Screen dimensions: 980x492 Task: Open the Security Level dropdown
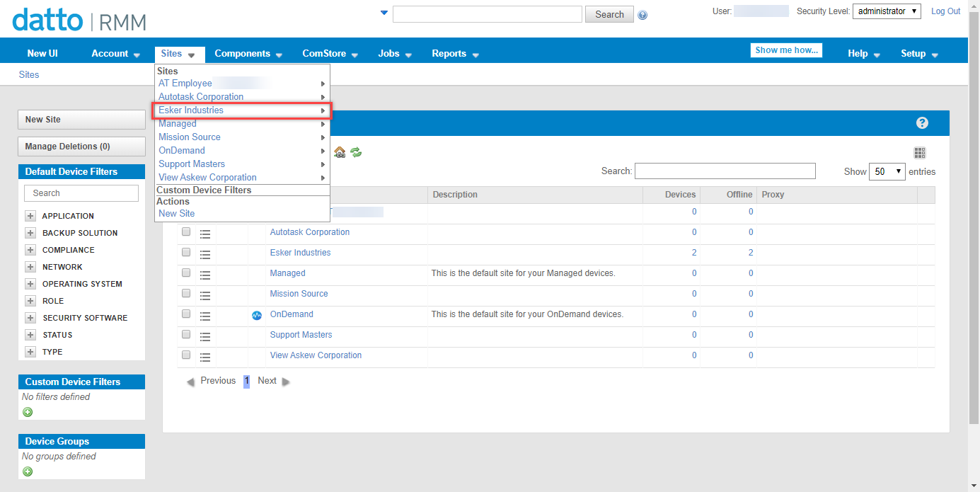click(x=887, y=11)
